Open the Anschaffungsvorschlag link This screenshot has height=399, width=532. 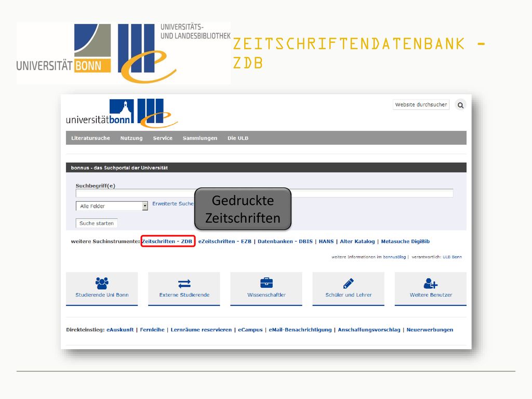click(x=369, y=329)
